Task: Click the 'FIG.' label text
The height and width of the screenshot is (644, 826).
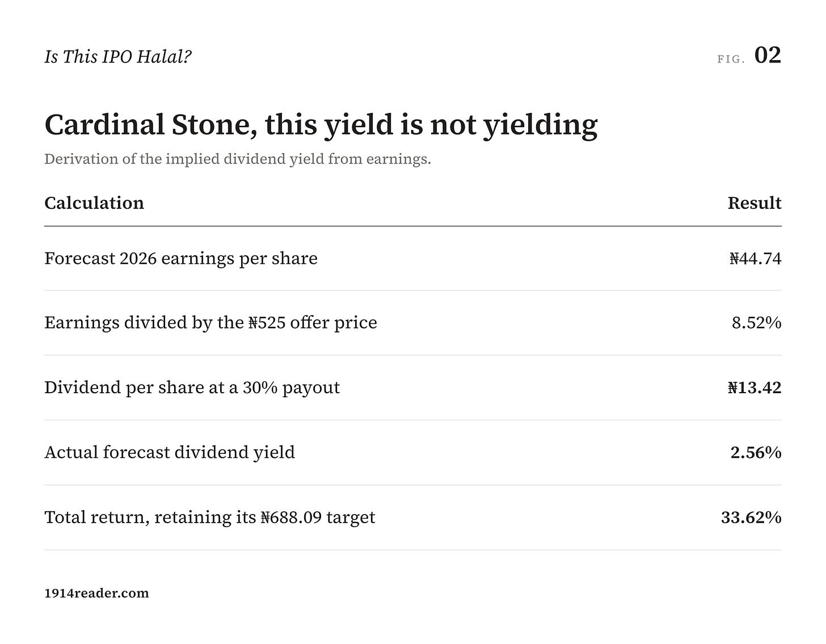Action: [731, 59]
